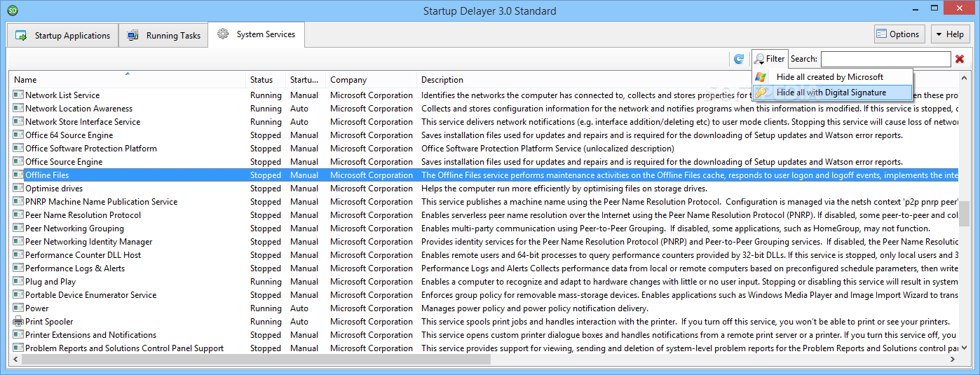Screen dimensions: 980x375
Task: Click the scroll left arrow
Action: click(x=15, y=360)
